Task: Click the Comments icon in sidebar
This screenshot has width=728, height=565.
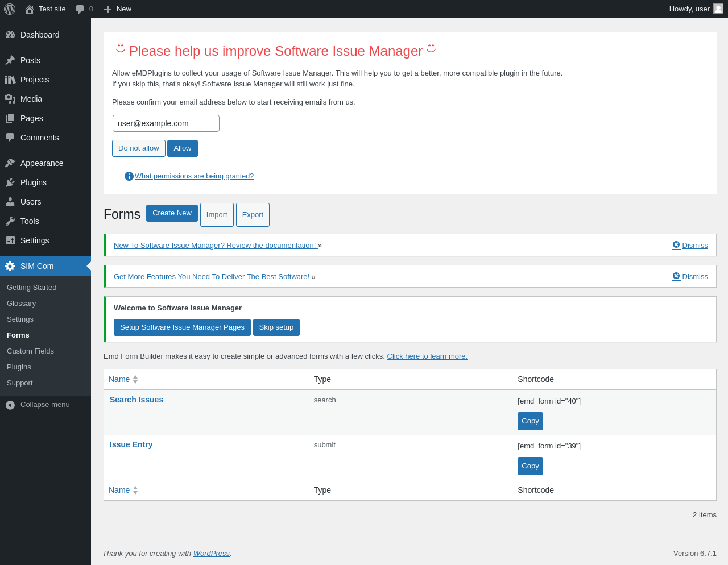Action: coord(10,138)
